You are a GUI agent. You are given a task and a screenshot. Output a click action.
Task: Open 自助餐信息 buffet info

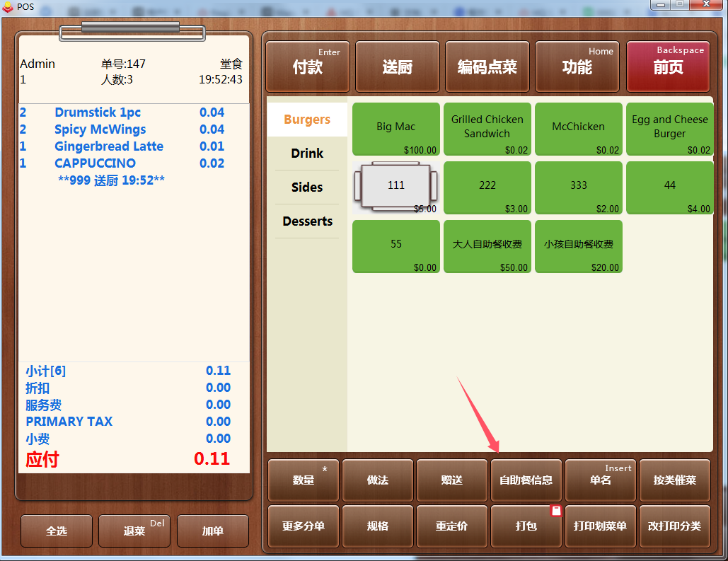tap(526, 480)
